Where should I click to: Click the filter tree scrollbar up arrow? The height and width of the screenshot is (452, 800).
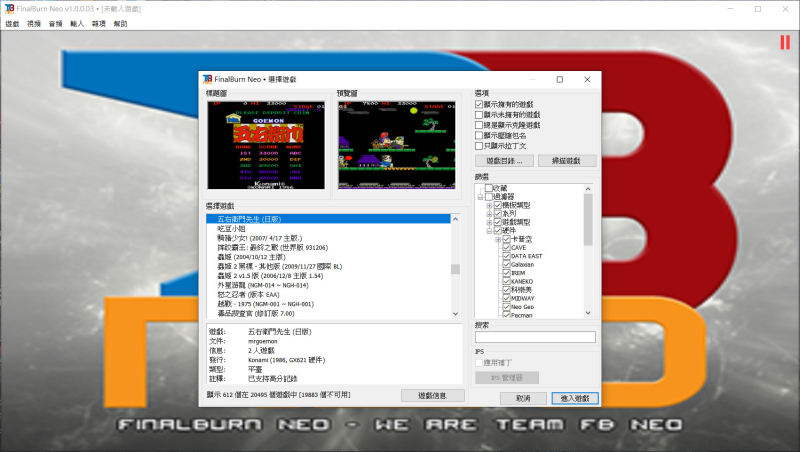point(588,189)
